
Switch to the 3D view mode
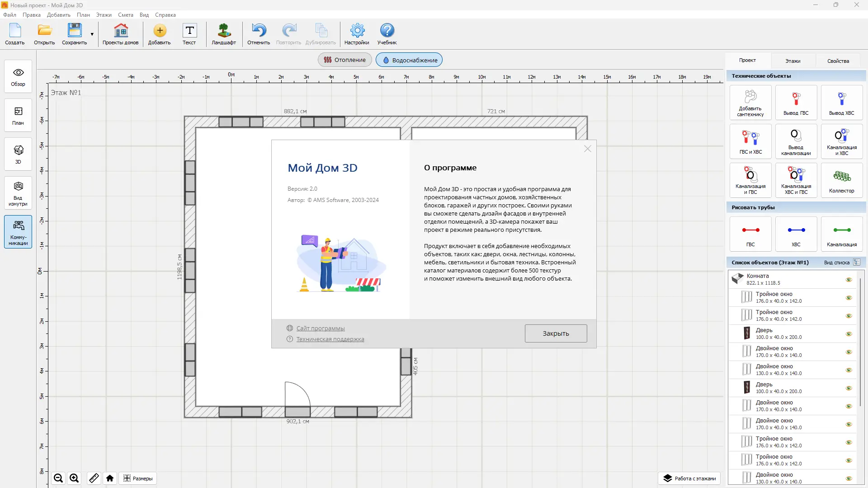(18, 154)
